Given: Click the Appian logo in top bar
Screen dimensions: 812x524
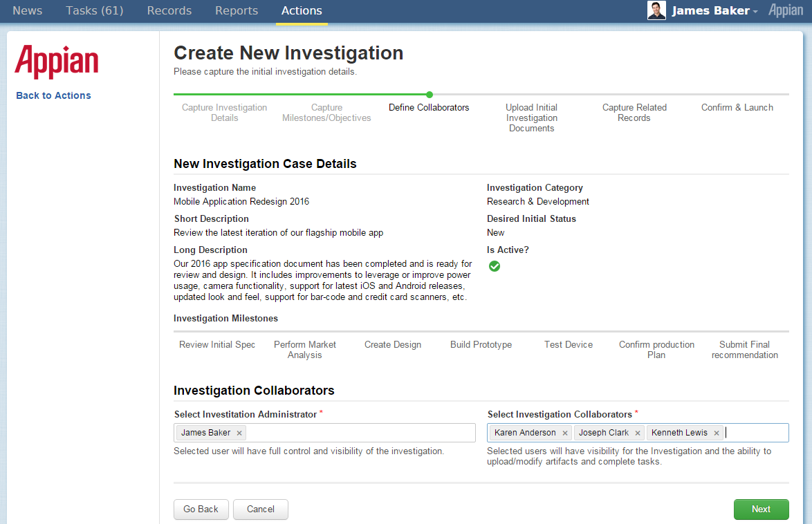Looking at the screenshot, I should (x=786, y=10).
